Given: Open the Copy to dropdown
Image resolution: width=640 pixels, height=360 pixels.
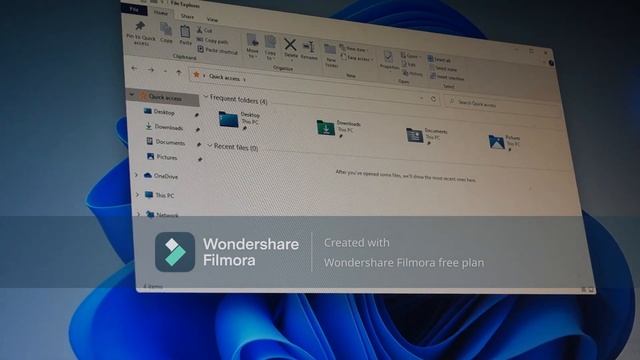Looking at the screenshot, I should pyautogui.click(x=270, y=47).
